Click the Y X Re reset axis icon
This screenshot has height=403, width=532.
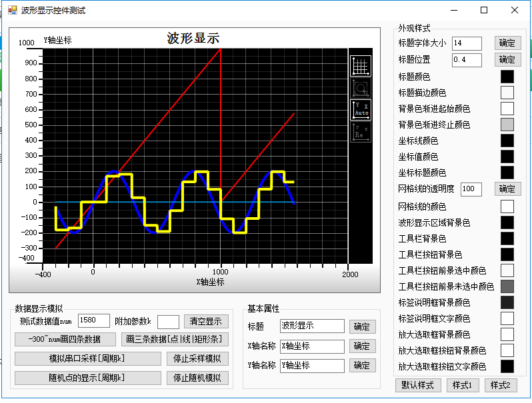tap(360, 132)
